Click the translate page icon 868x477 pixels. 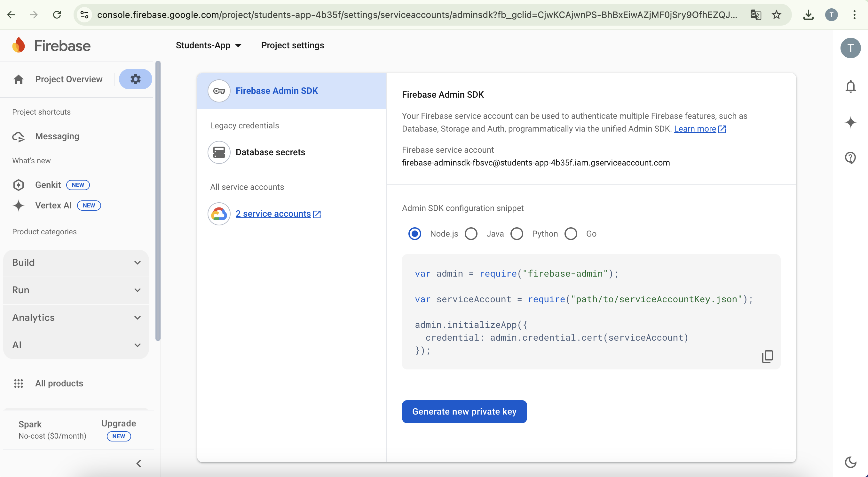756,15
